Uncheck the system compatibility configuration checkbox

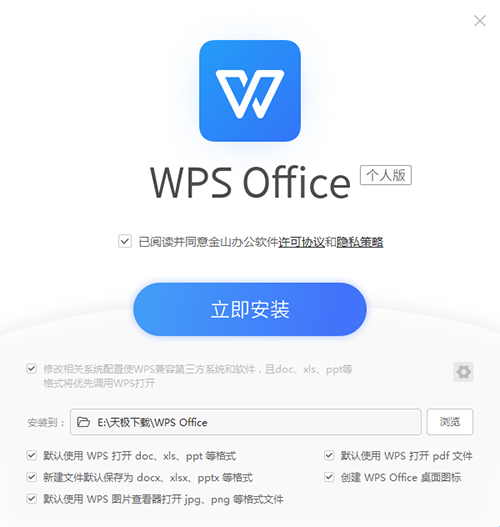click(32, 369)
